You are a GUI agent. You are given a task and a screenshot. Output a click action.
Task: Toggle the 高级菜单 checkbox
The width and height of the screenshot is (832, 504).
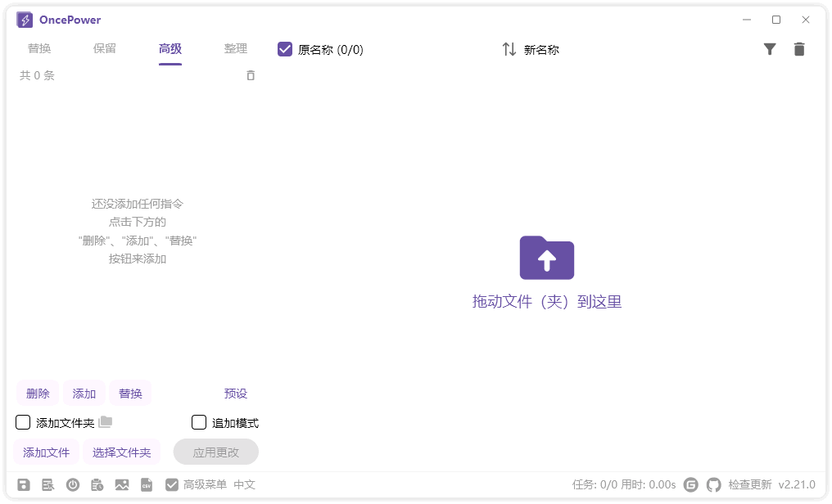pyautogui.click(x=172, y=484)
